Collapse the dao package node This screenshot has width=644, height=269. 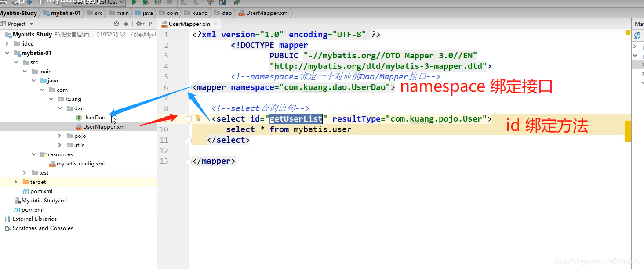coord(60,108)
